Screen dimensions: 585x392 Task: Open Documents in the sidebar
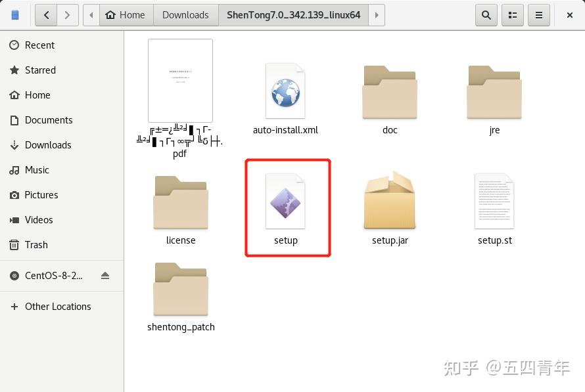62,120
